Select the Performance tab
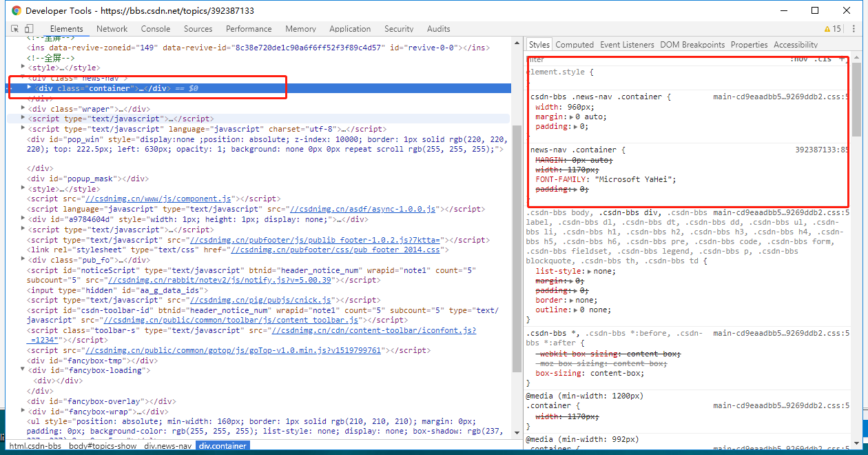Screen dimensions: 868x455 click(x=249, y=29)
